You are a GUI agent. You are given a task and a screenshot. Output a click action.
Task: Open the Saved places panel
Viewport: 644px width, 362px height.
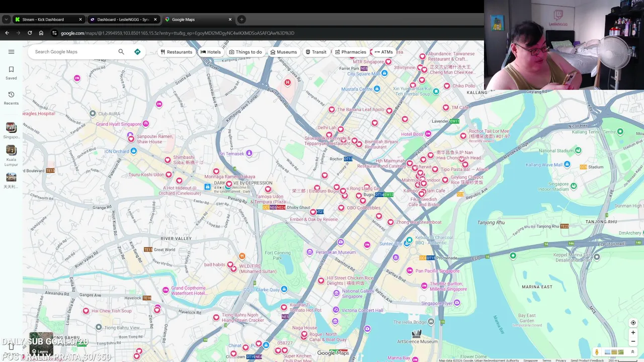pyautogui.click(x=11, y=73)
